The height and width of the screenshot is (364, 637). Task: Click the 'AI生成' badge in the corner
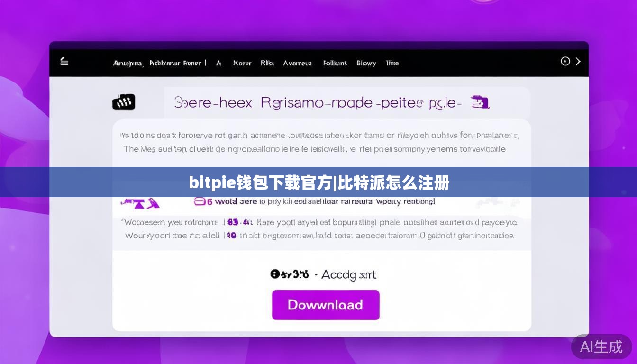pyautogui.click(x=601, y=347)
